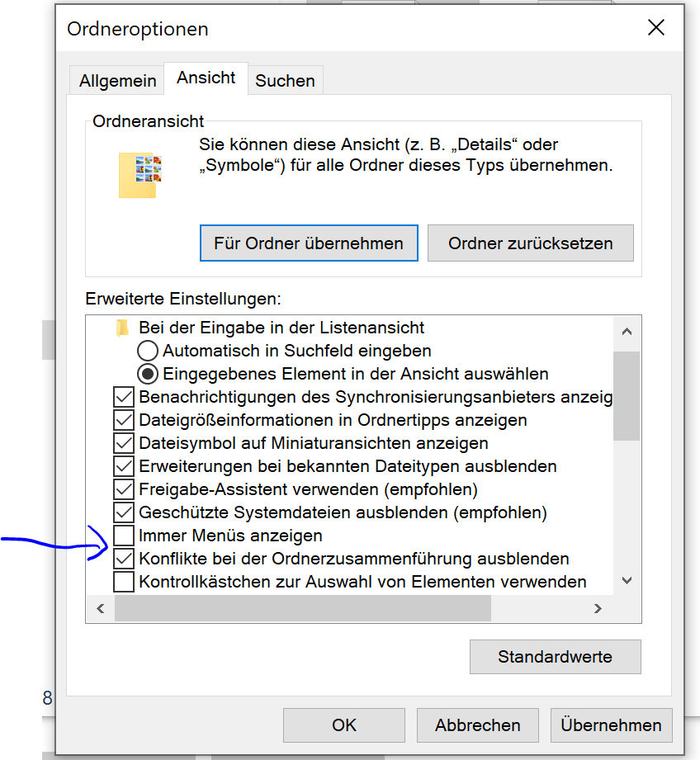Click Bei der Eingabe in der Listenansicht
The width and height of the screenshot is (700, 760).
pyautogui.click(x=281, y=328)
